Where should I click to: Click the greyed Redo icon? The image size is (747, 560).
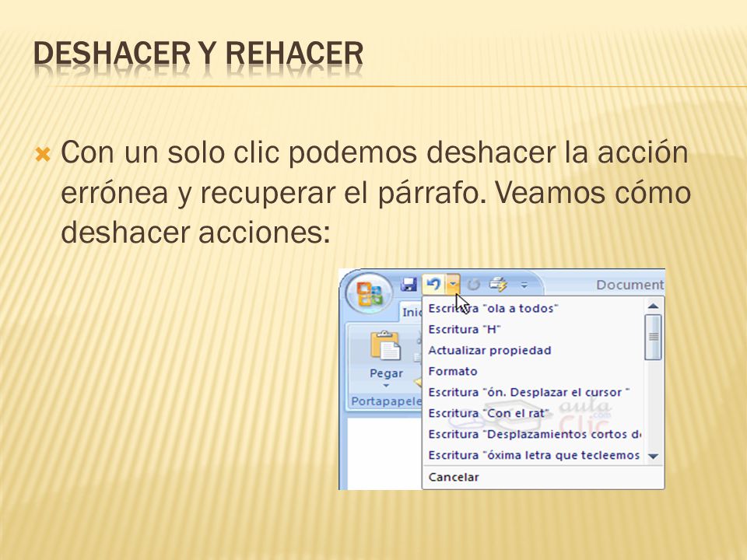click(x=474, y=285)
